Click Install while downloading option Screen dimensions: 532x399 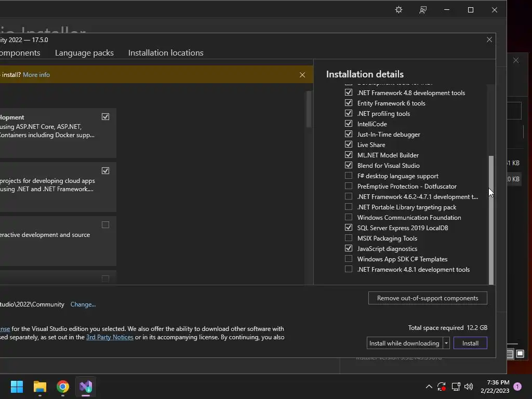tap(404, 343)
